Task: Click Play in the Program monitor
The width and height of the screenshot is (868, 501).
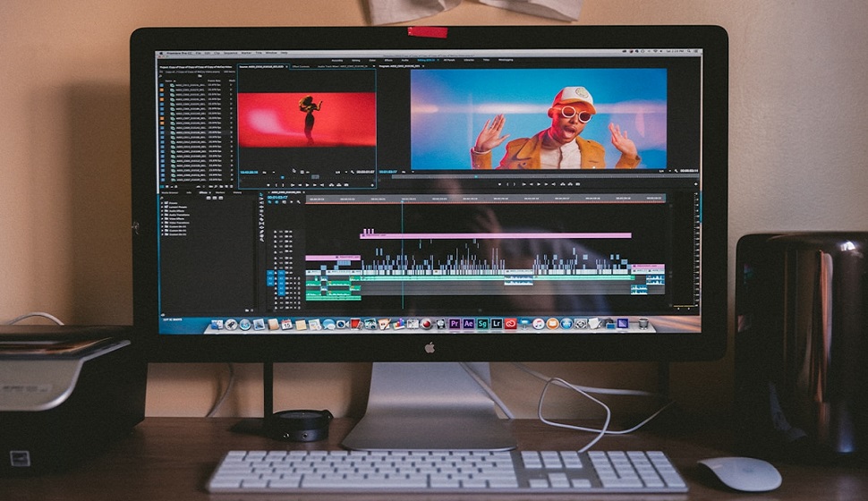Action: click(x=539, y=183)
